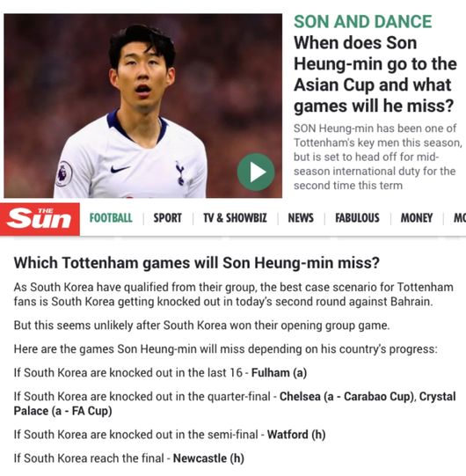This screenshot has width=466, height=476.
Task: Go to TV & SHOWBIZ section
Action: click(235, 218)
